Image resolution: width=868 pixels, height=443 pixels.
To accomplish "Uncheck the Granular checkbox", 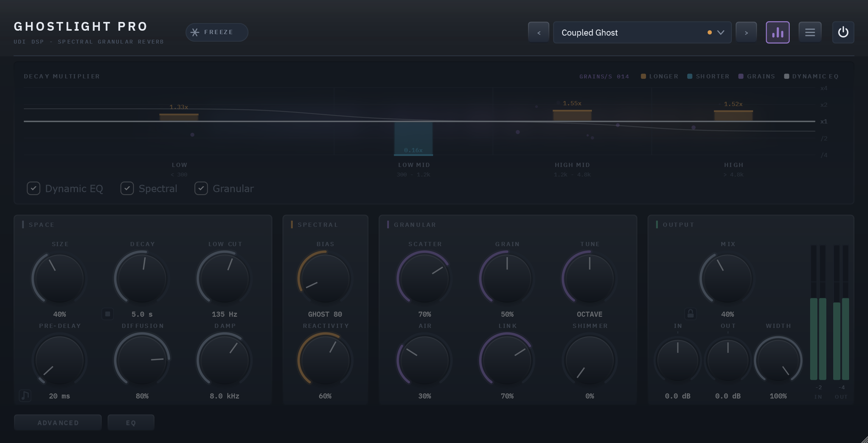I will coord(201,188).
